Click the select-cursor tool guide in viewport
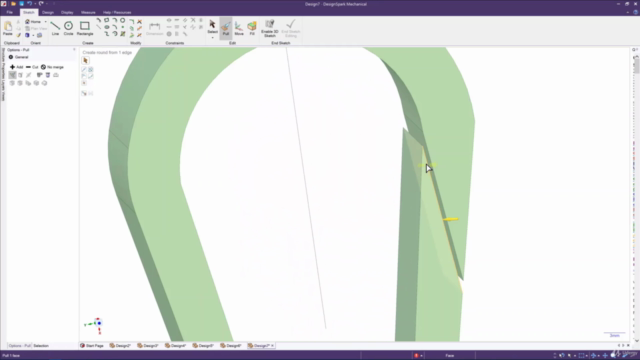This screenshot has height=360, width=640. tap(85, 60)
